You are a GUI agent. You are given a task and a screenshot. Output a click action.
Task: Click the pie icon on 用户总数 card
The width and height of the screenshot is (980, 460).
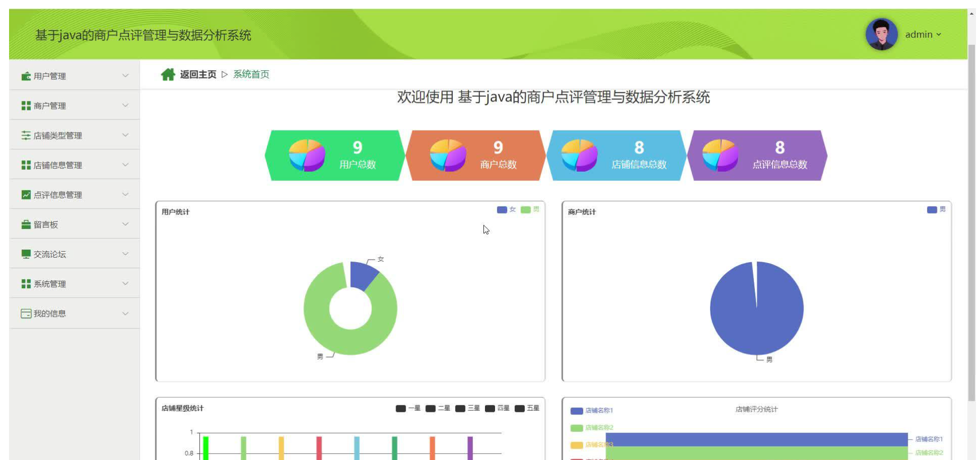click(307, 155)
